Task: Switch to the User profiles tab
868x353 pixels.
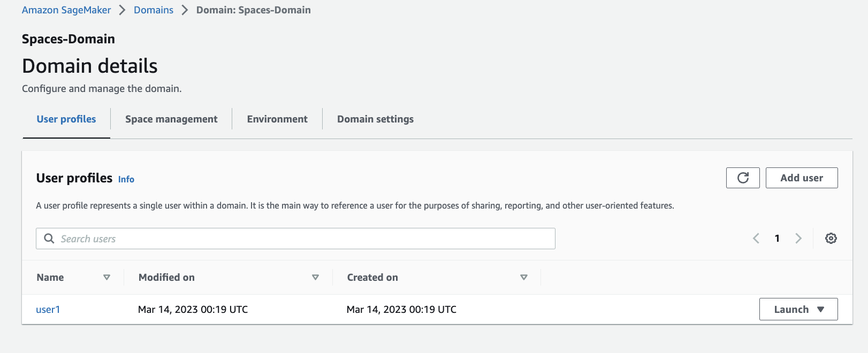Action: (66, 119)
